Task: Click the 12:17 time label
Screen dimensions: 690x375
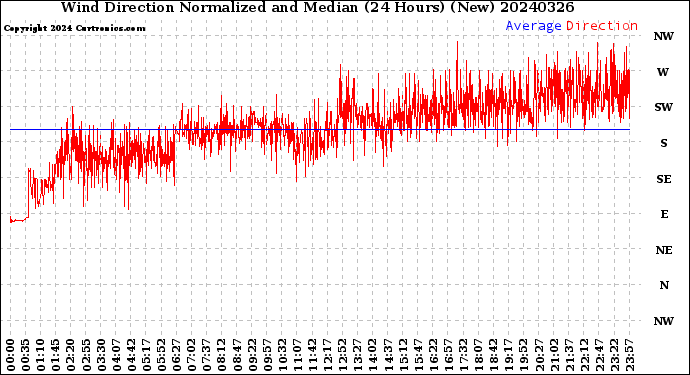Action: (x=328, y=355)
